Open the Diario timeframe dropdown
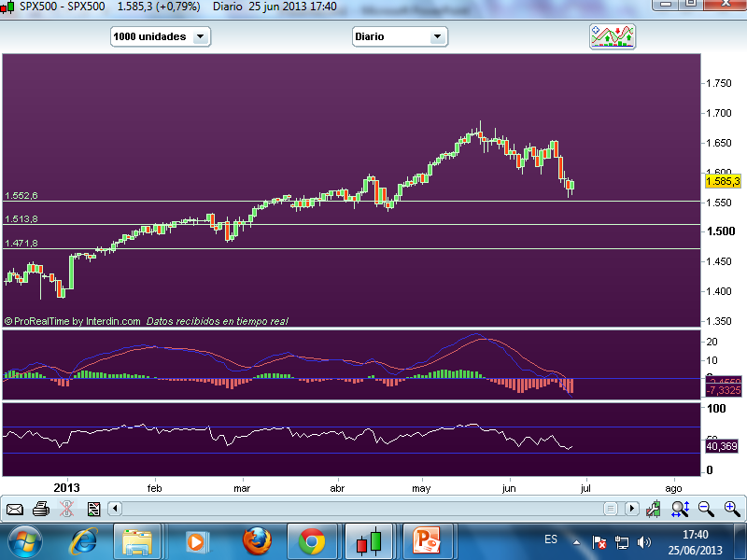Image resolution: width=747 pixels, height=560 pixels. [x=400, y=36]
